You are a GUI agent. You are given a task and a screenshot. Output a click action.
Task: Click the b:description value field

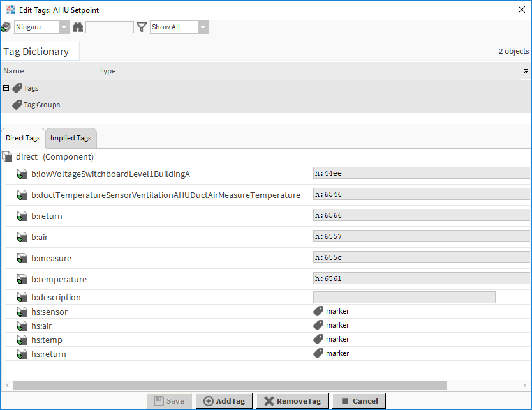[x=404, y=297]
